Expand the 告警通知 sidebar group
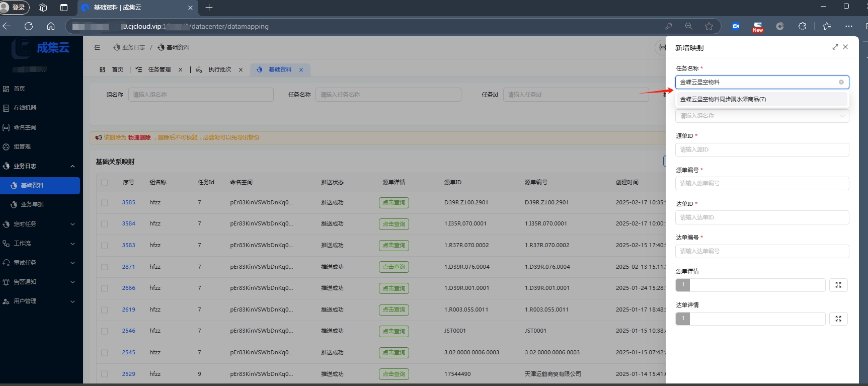868x386 pixels. click(x=40, y=282)
